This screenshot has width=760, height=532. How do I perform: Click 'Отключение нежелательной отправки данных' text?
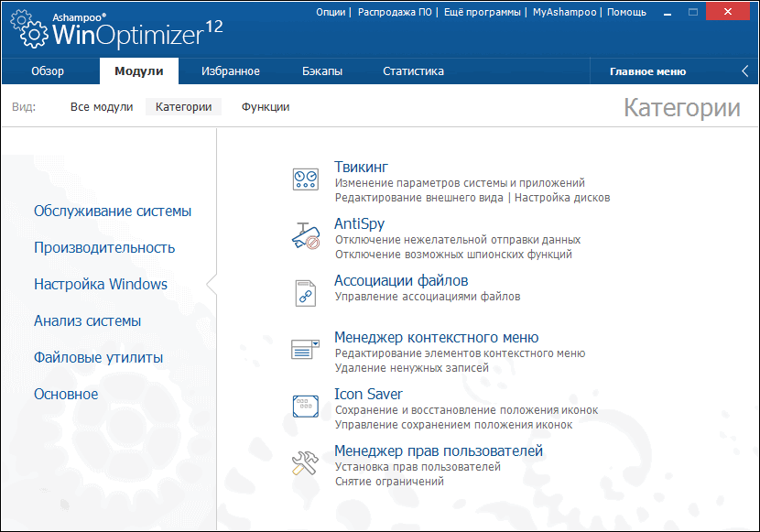click(x=458, y=240)
